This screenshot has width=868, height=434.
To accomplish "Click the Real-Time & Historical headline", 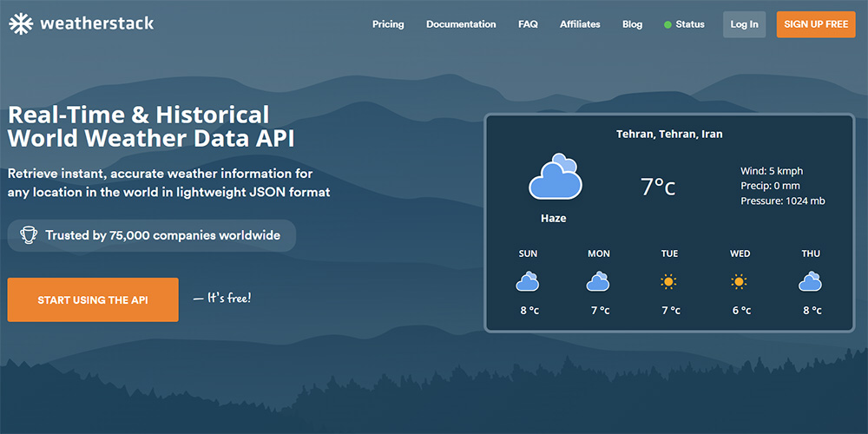I will pos(138,115).
